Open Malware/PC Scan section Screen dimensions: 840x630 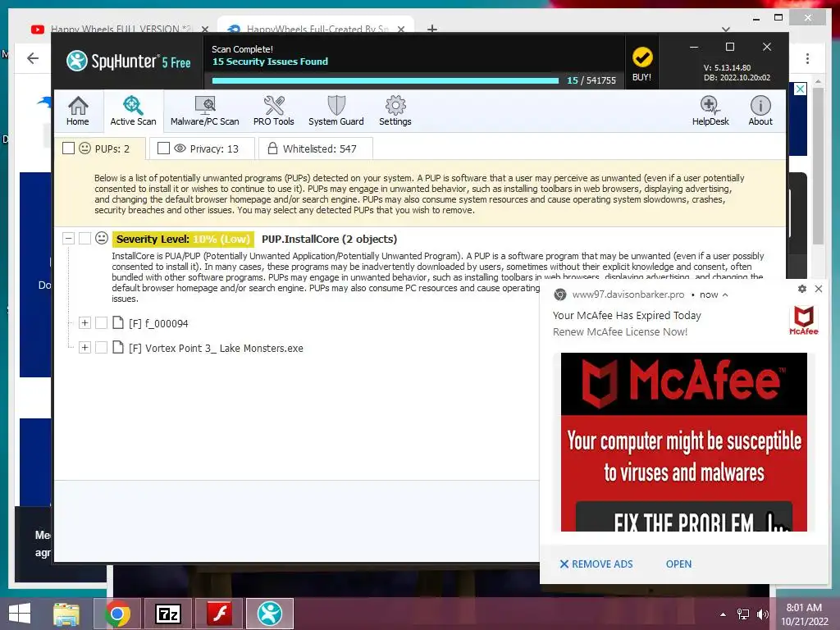click(x=204, y=111)
